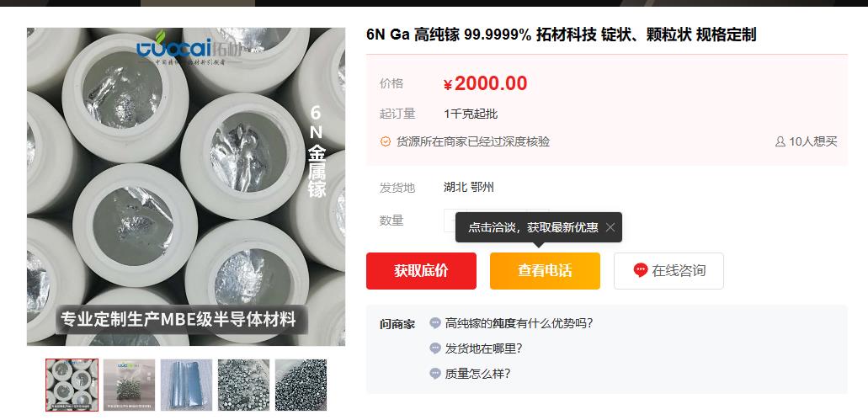Screen dimensions: 868x420
Task: Click the speech bubble icon beside 发货地在哪里
Action: [435, 348]
